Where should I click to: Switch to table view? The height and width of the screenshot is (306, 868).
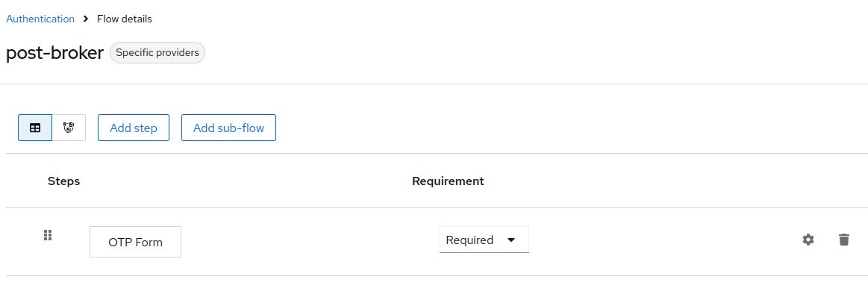[x=35, y=128]
